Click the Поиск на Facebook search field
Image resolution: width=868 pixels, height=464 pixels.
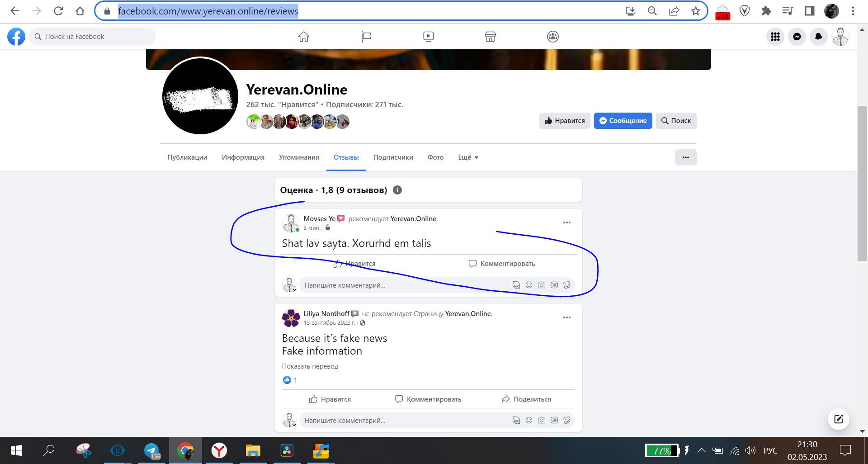93,37
